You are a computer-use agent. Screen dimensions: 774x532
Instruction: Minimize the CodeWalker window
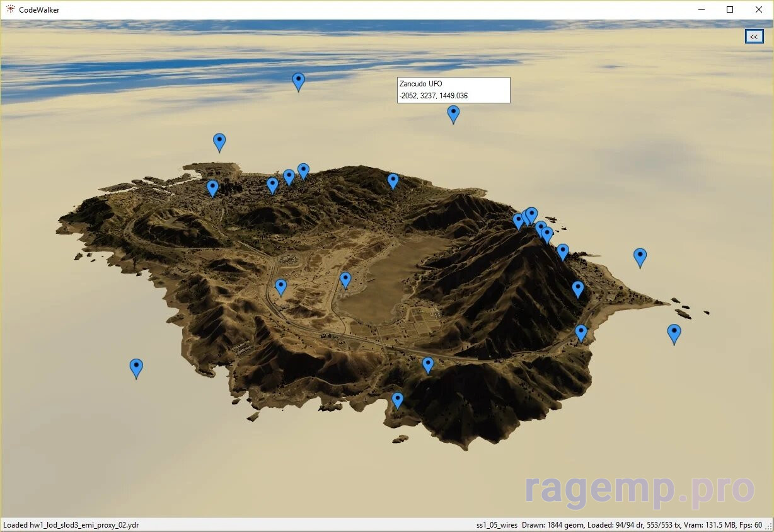tap(701, 9)
